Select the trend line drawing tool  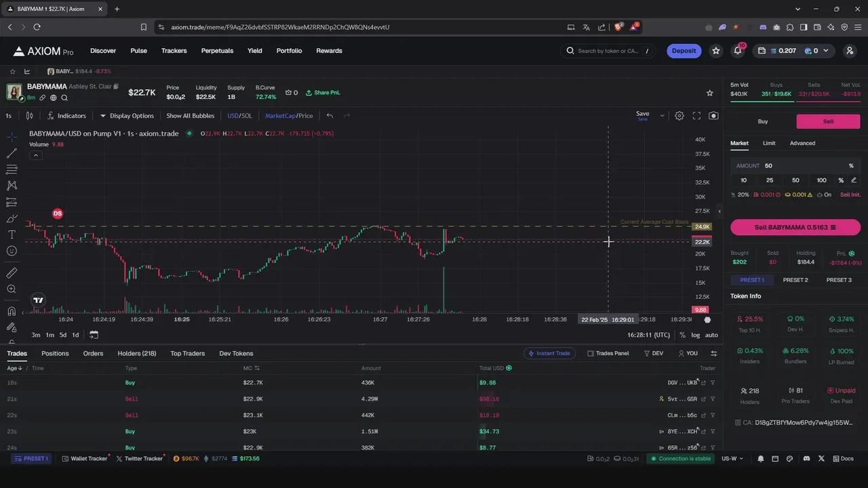tap(12, 153)
